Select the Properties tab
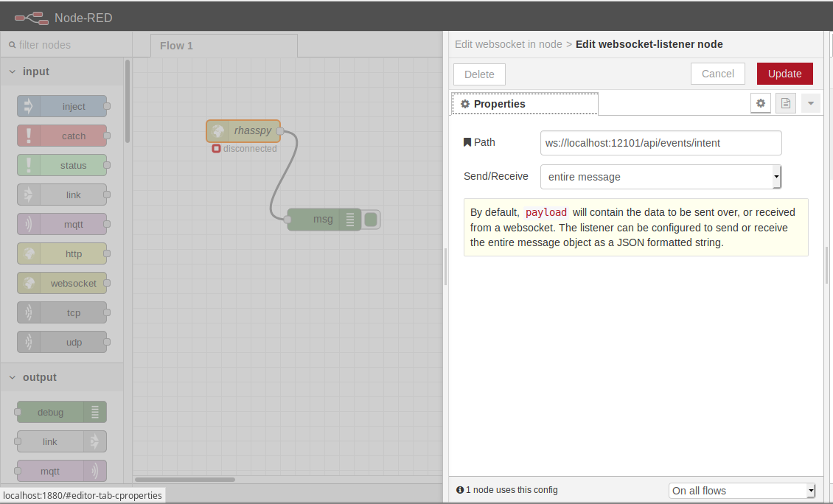 [x=525, y=103]
